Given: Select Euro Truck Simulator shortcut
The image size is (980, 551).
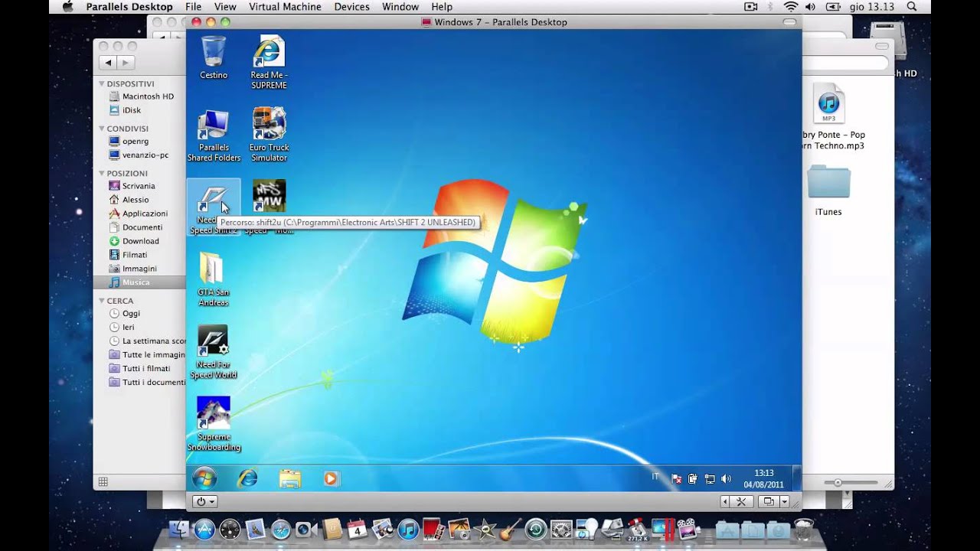Looking at the screenshot, I should click(269, 135).
